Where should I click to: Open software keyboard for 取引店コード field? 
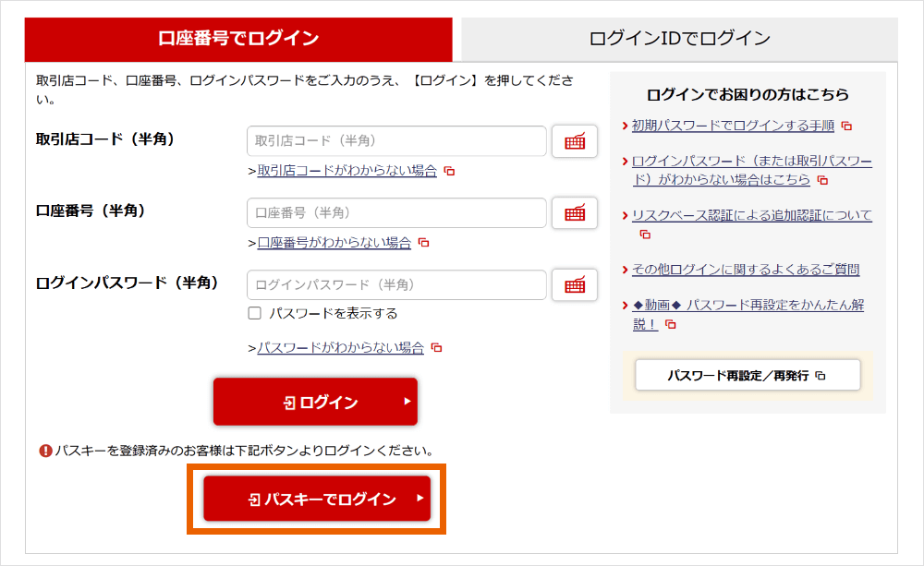[x=575, y=141]
